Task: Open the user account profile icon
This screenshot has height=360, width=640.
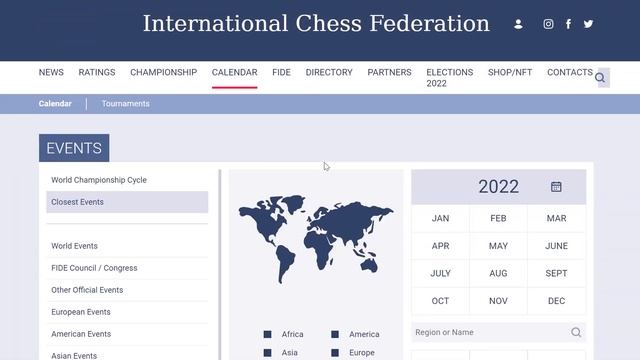Action: coord(518,24)
